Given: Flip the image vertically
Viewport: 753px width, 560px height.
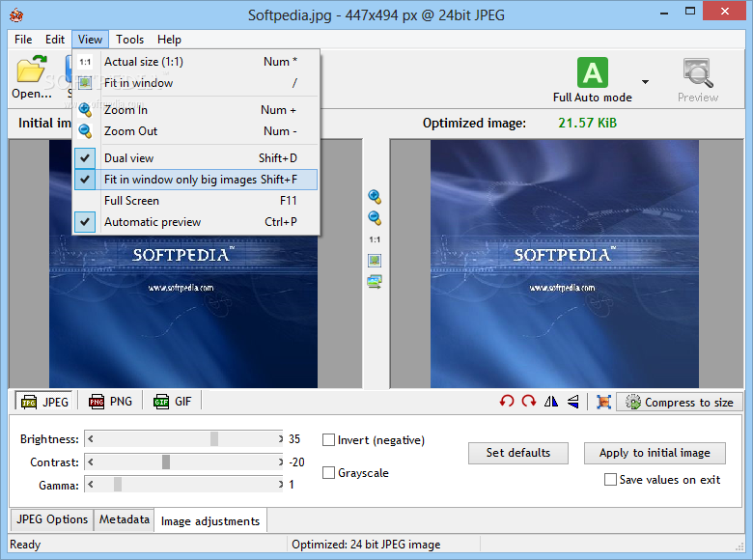Looking at the screenshot, I should pyautogui.click(x=572, y=401).
